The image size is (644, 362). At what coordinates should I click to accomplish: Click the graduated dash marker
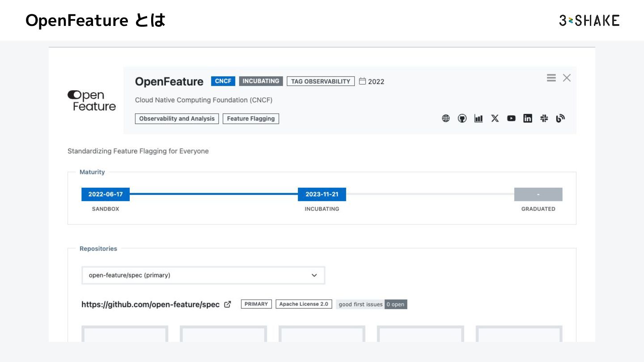[538, 194]
